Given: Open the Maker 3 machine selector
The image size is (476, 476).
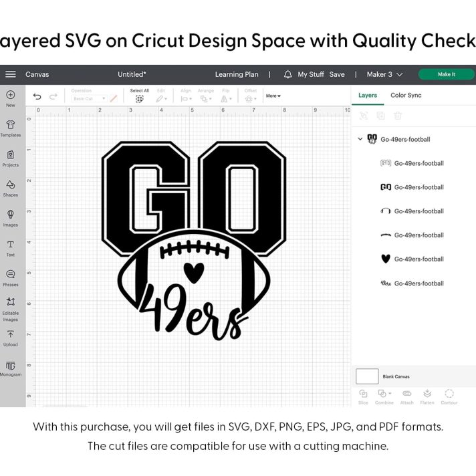Looking at the screenshot, I should pyautogui.click(x=384, y=74).
